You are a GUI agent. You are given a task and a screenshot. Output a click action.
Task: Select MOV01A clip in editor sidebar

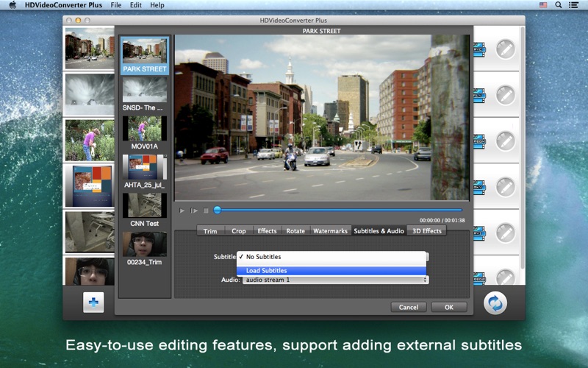pos(144,132)
